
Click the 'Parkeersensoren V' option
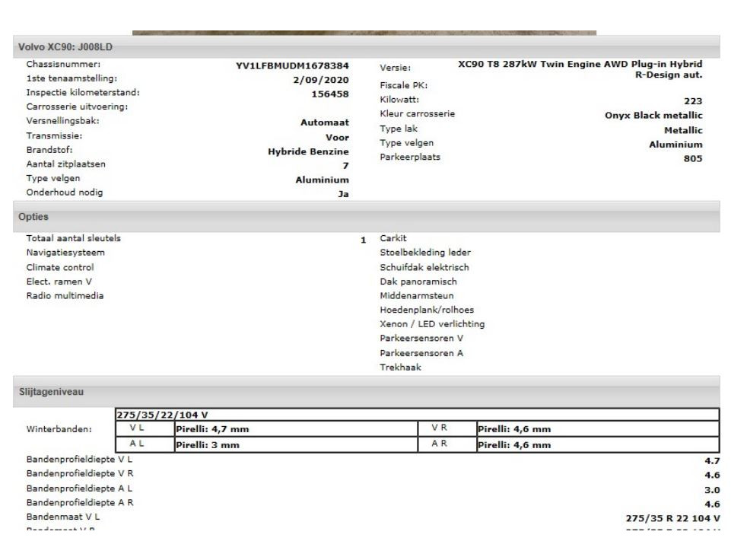(421, 339)
